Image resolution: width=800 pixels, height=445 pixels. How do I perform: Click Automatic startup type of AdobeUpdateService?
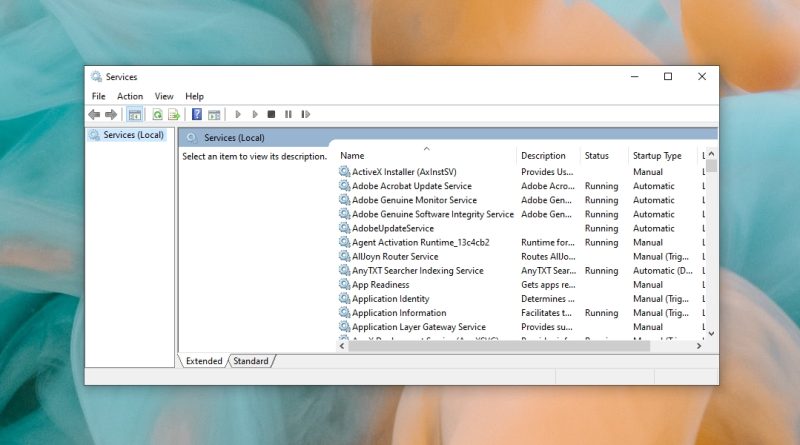pos(654,228)
